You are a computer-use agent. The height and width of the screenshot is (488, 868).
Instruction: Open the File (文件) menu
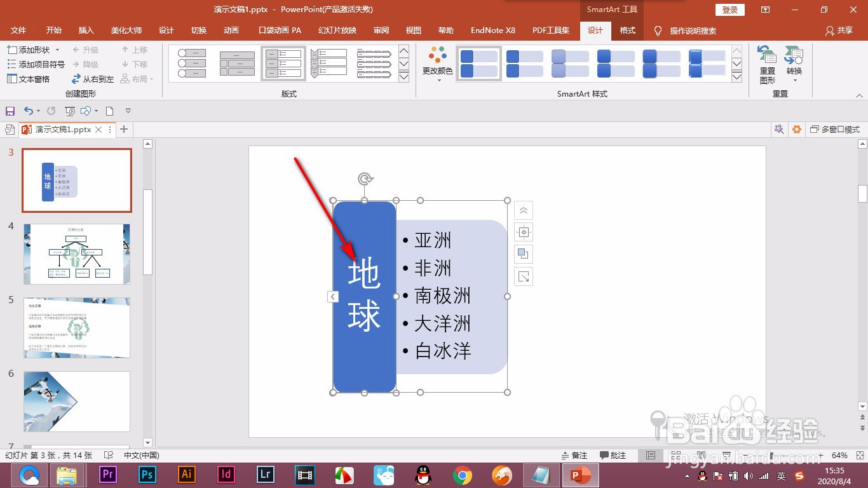[x=18, y=30]
